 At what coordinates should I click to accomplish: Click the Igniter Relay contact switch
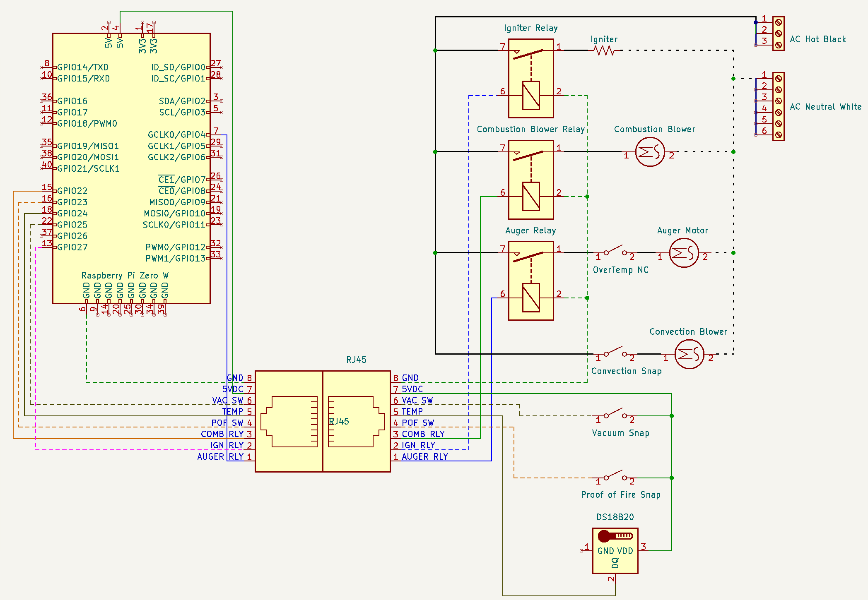coord(528,54)
